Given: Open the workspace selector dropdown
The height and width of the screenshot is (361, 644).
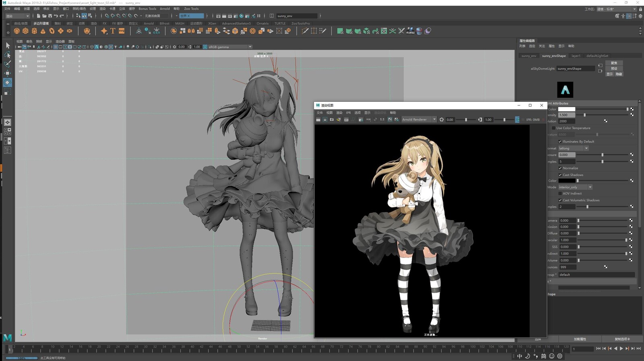Looking at the screenshot, I should (x=617, y=9).
